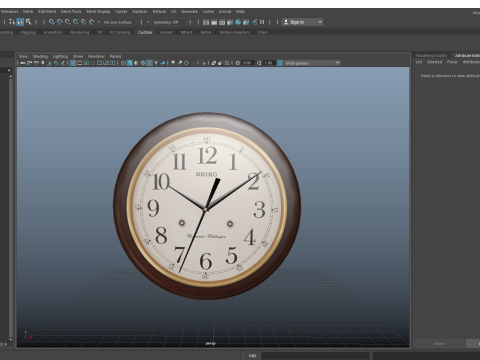The height and width of the screenshot is (360, 480).
Task: Enable Snap to projected center icon
Action: [x=76, y=22]
